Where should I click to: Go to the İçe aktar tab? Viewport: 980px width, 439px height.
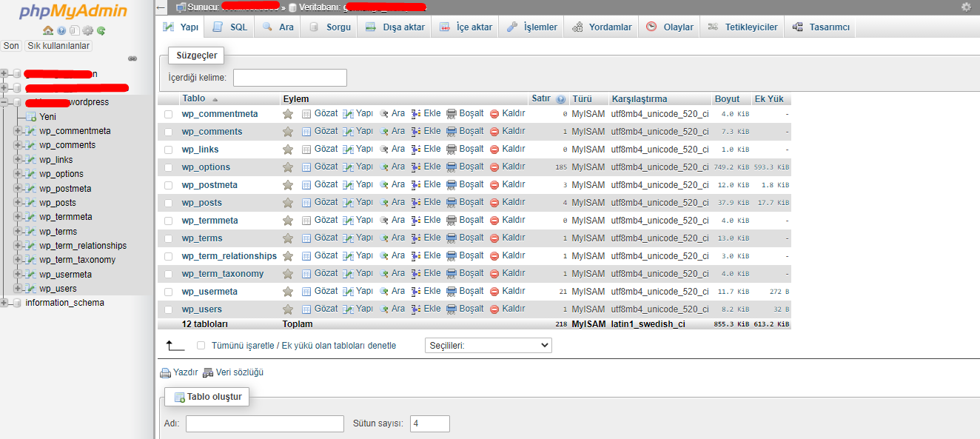(466, 27)
